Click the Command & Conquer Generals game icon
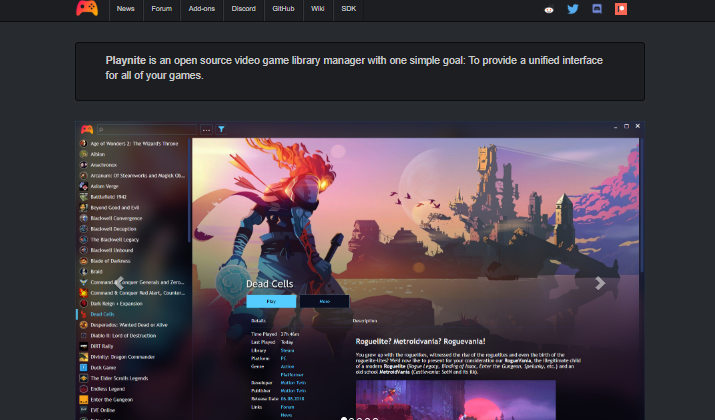This screenshot has height=420, width=715. (x=83, y=282)
